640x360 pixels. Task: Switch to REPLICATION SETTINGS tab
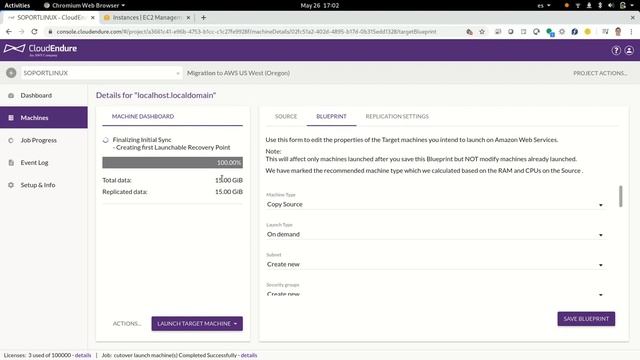(x=397, y=116)
